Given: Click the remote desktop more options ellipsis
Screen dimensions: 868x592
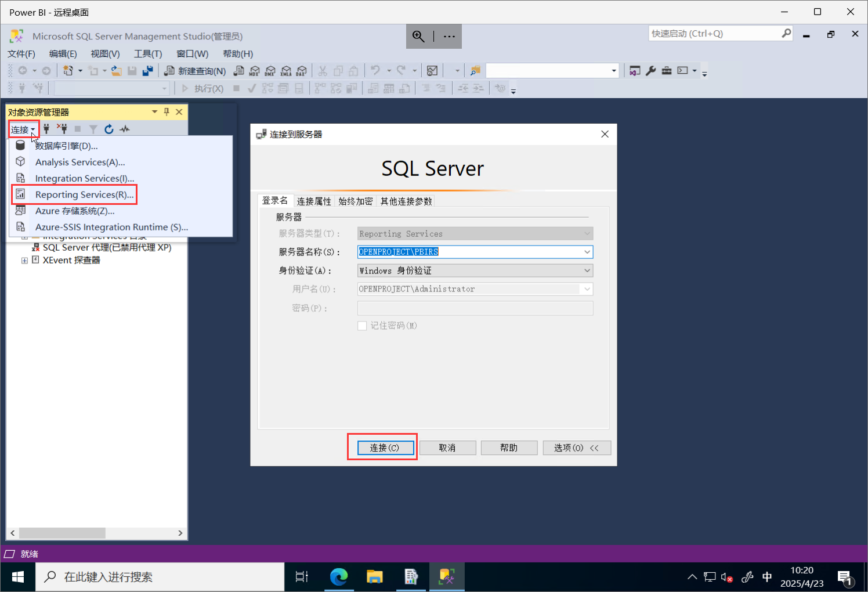Looking at the screenshot, I should point(449,36).
